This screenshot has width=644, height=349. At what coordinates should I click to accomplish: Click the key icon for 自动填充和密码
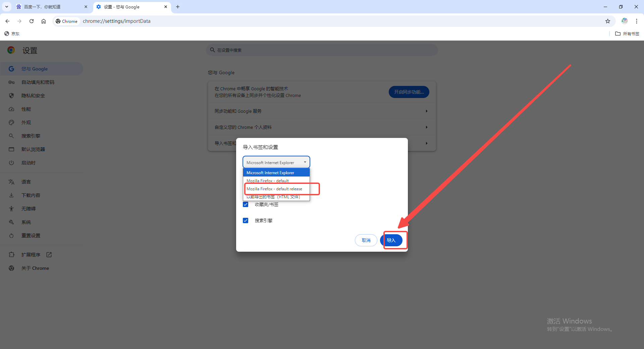pos(11,82)
